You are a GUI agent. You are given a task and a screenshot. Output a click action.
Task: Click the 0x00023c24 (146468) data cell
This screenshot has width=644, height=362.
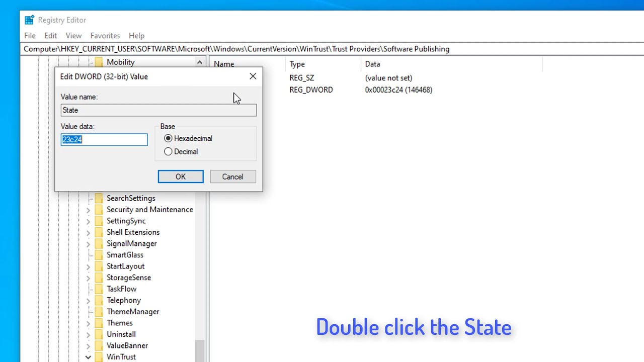click(398, 89)
